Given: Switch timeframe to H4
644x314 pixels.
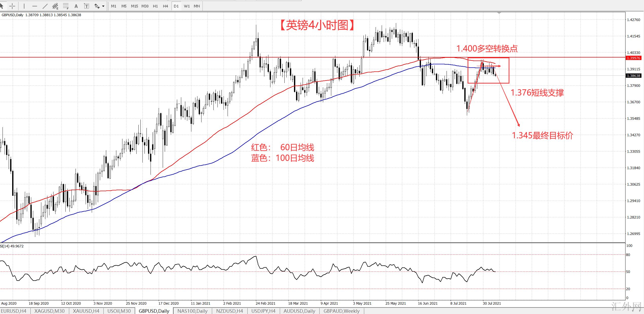Looking at the screenshot, I should [165, 6].
